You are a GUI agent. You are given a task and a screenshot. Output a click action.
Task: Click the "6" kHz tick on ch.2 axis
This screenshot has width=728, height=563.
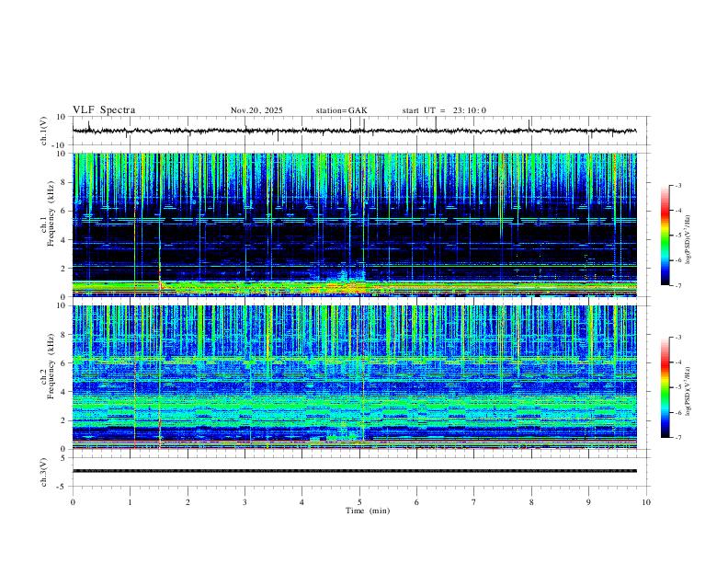pyautogui.click(x=64, y=363)
